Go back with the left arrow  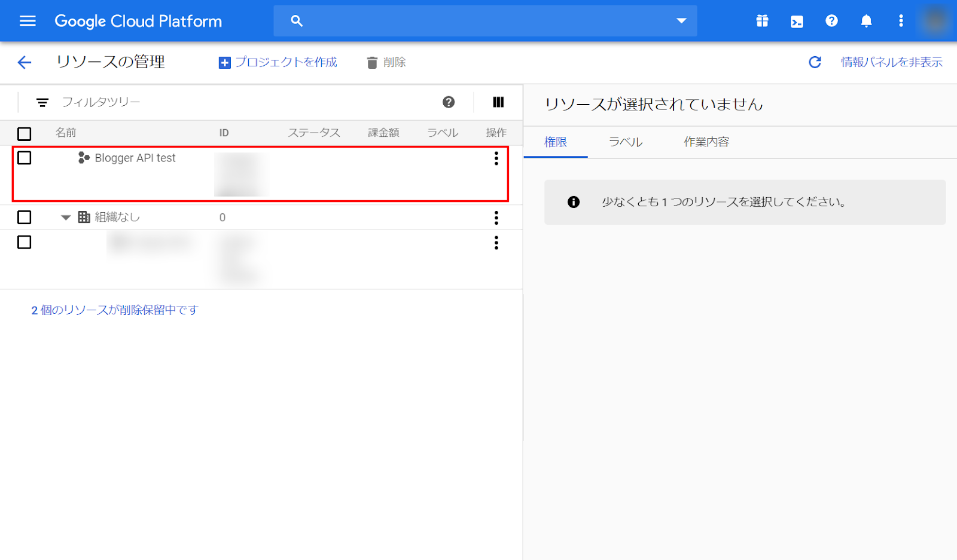[x=25, y=62]
